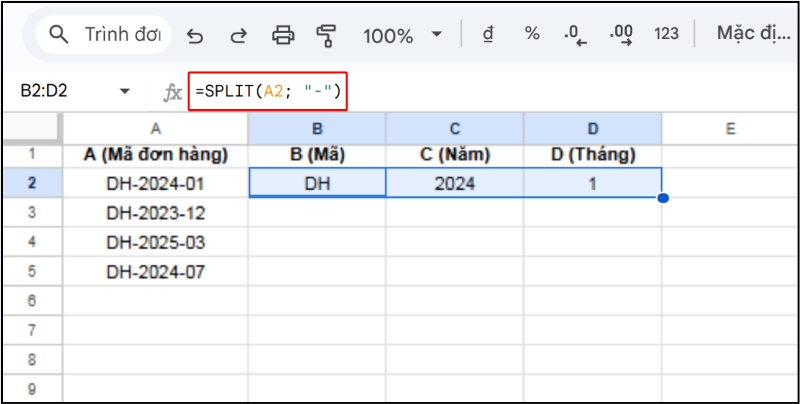This screenshot has height=404, width=800.
Task: Click cell C2 containing 2024
Action: coord(454,184)
